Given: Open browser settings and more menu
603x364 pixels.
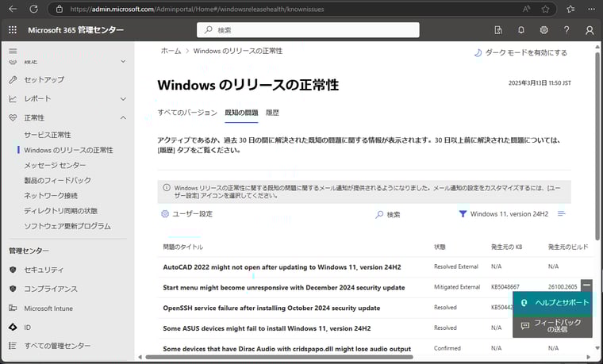Looking at the screenshot, I should (591, 9).
